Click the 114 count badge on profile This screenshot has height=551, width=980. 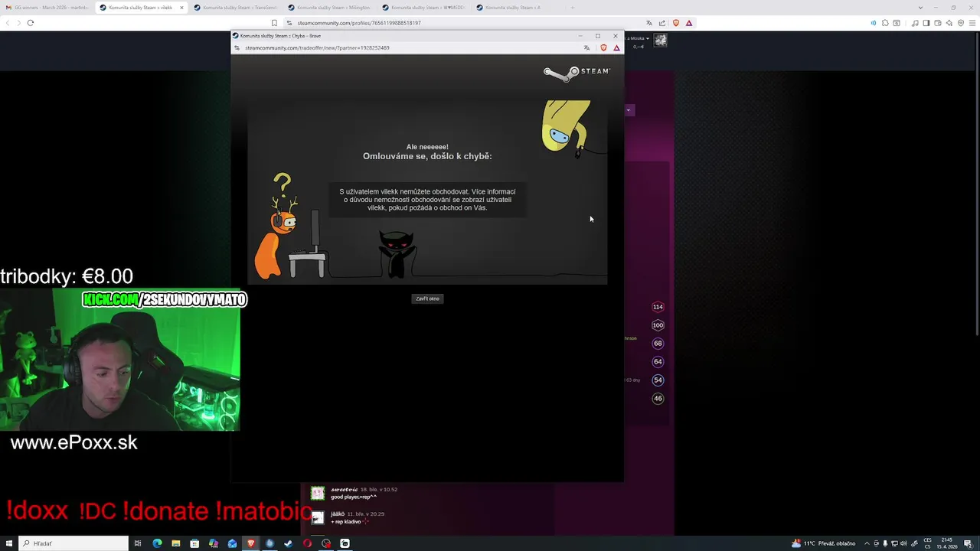[x=658, y=307]
